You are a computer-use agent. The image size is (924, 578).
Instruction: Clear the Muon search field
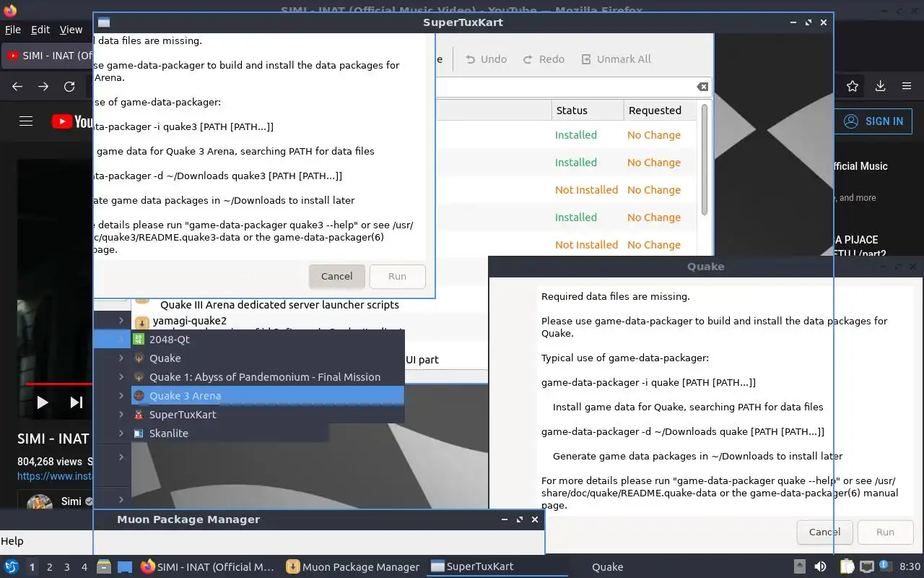[702, 87]
